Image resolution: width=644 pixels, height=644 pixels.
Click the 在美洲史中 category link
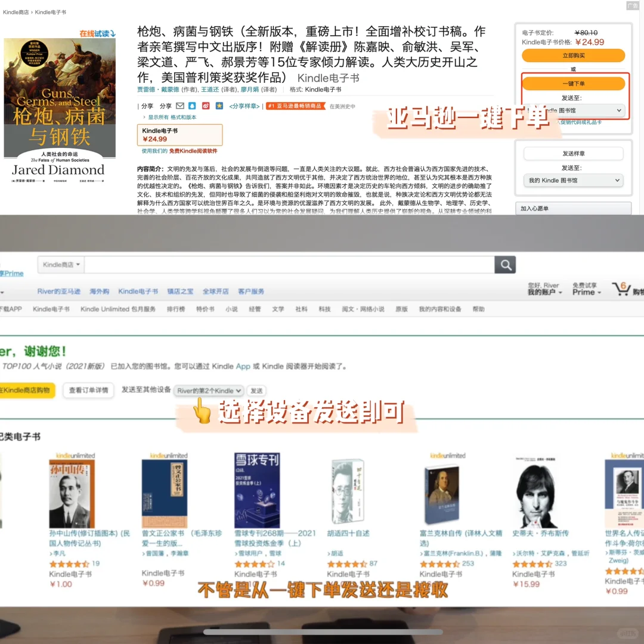click(x=342, y=106)
